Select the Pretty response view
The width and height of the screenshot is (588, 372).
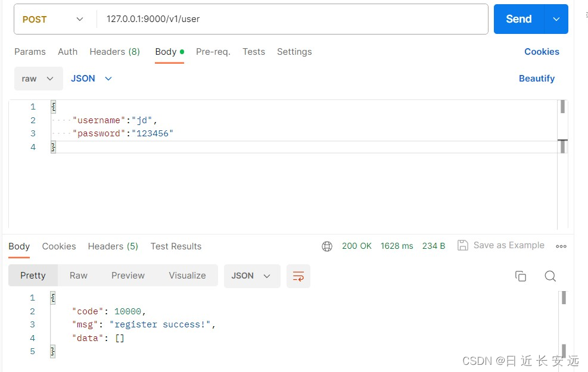coord(33,276)
